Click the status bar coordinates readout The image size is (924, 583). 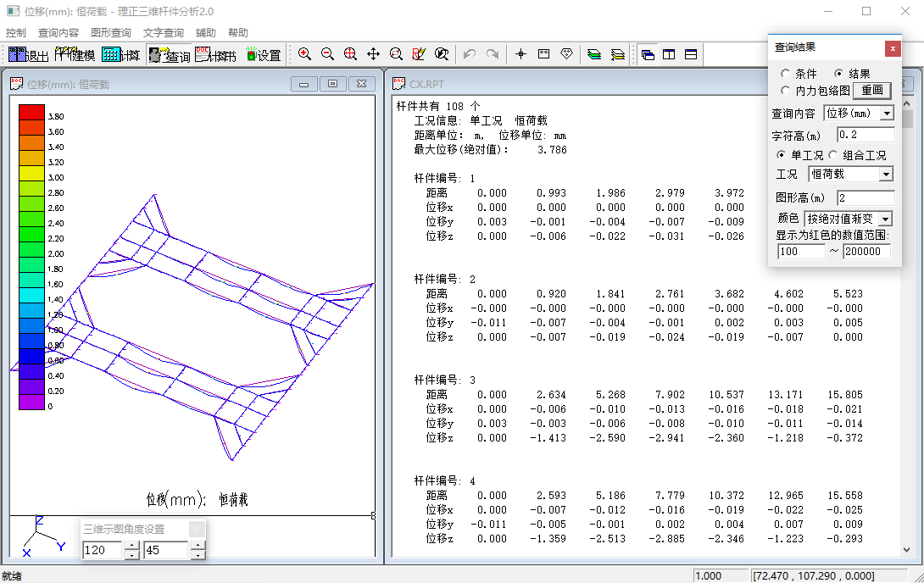(x=814, y=576)
